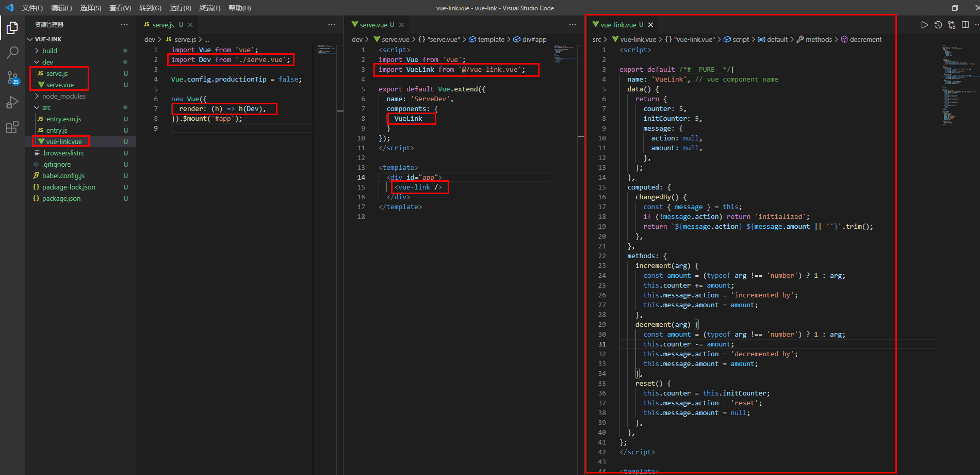Image resolution: width=980 pixels, height=475 pixels.
Task: Open the 编辑(E) menu
Action: click(61, 8)
